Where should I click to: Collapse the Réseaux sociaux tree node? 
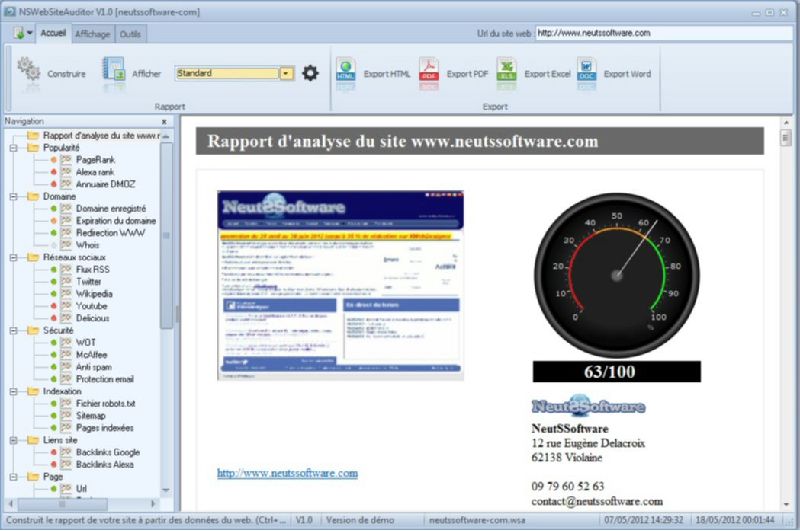(14, 257)
